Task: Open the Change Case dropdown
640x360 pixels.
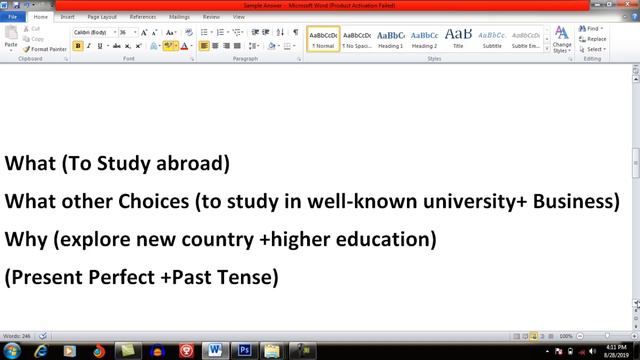Action: pyautogui.click(x=171, y=32)
